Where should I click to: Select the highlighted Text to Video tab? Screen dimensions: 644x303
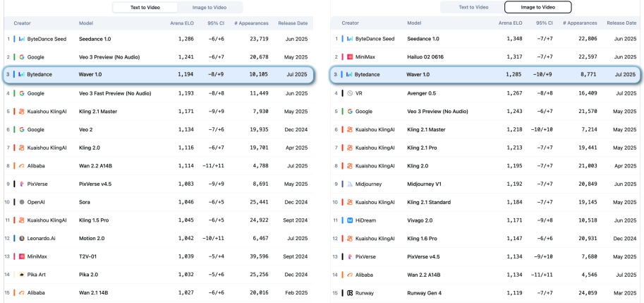pyautogui.click(x=145, y=7)
